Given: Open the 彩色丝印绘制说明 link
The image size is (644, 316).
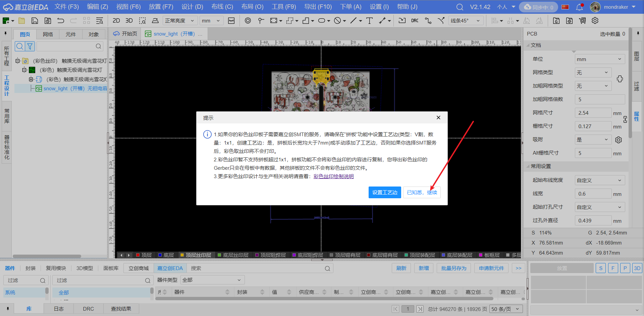Looking at the screenshot, I should [333, 176].
